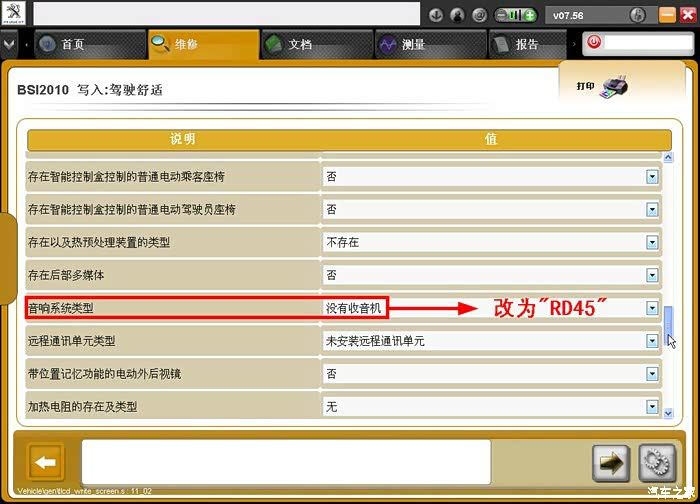
Task: Open dropdown for 普通电动驾驶员座椅 row
Action: [652, 209]
